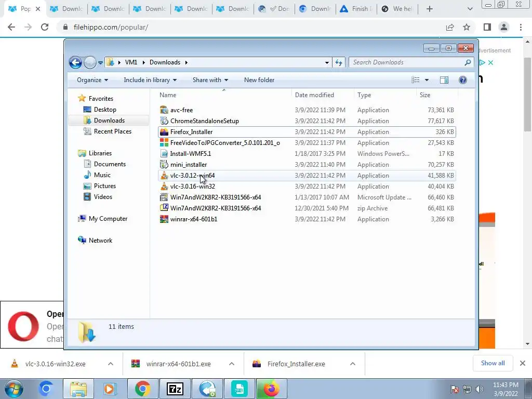Open the Videos library

(x=103, y=197)
